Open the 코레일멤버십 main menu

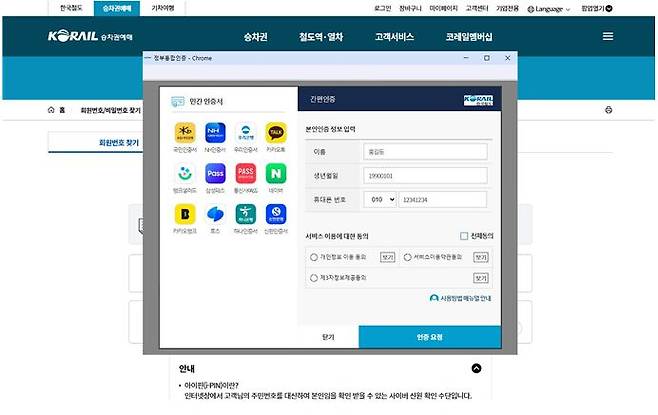coord(469,37)
